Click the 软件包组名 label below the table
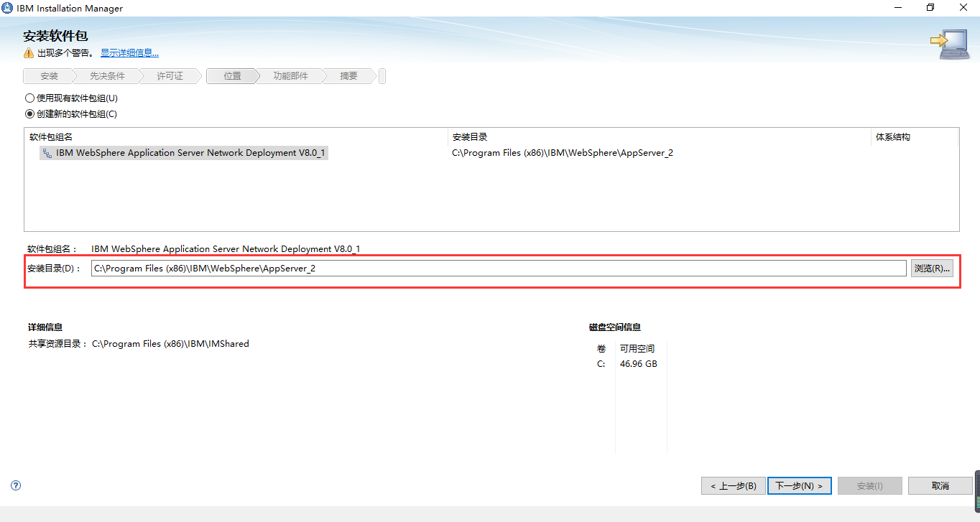The width and height of the screenshot is (980, 522). pos(52,249)
